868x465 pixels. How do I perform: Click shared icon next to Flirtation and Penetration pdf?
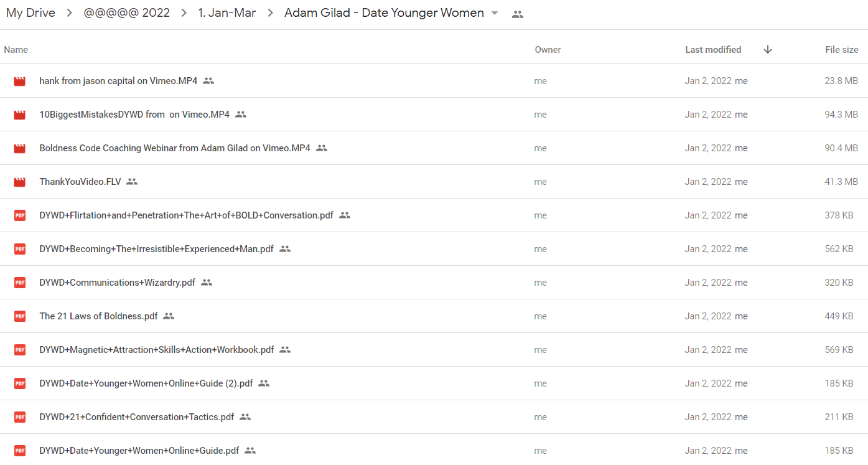[x=345, y=215]
